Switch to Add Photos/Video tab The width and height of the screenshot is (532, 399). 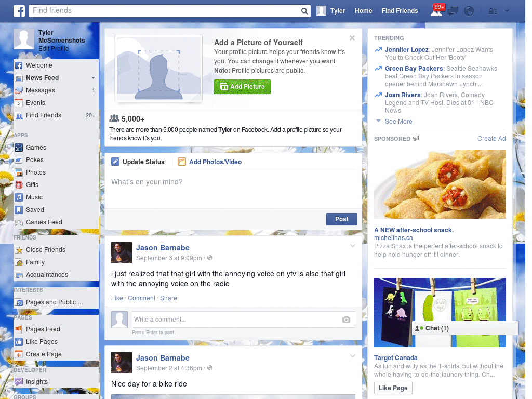(x=210, y=162)
